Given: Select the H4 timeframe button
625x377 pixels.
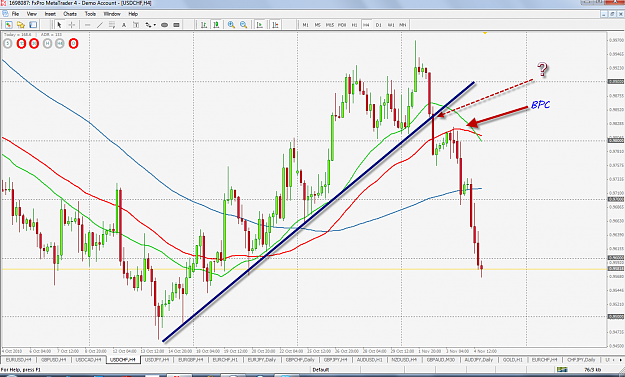Looking at the screenshot, I should coord(366,25).
